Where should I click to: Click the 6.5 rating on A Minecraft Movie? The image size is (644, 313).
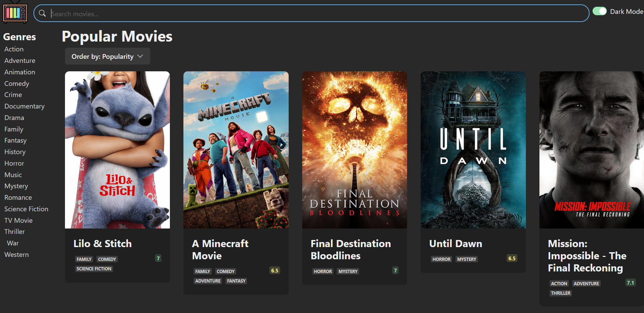275,270
